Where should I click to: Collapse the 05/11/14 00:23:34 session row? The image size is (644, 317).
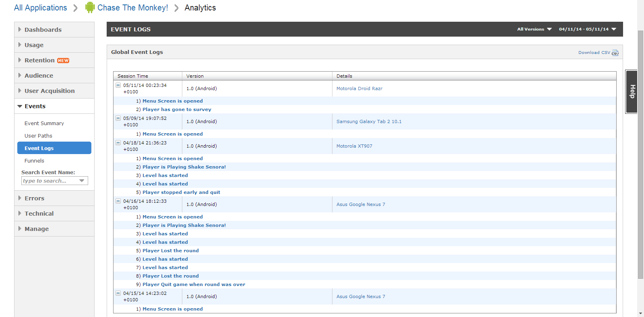[118, 85]
